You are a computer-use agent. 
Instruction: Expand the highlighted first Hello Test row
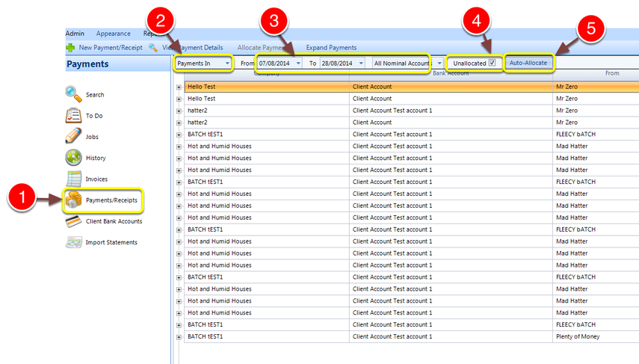pyautogui.click(x=179, y=87)
